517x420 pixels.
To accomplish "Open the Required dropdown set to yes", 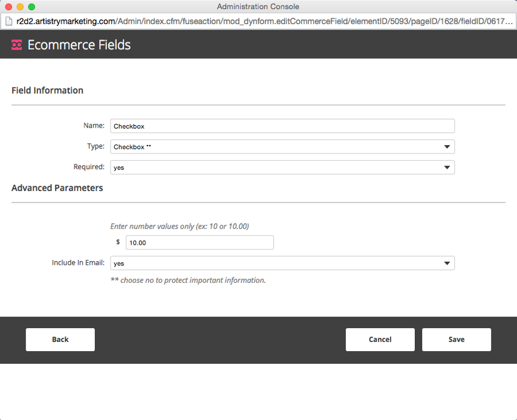I will pos(282,167).
